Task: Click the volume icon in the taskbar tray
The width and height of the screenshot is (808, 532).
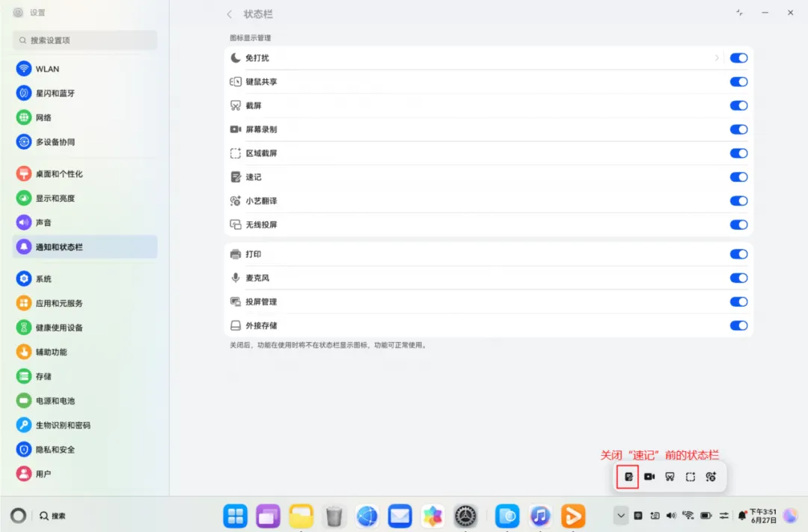Action: pyautogui.click(x=671, y=516)
